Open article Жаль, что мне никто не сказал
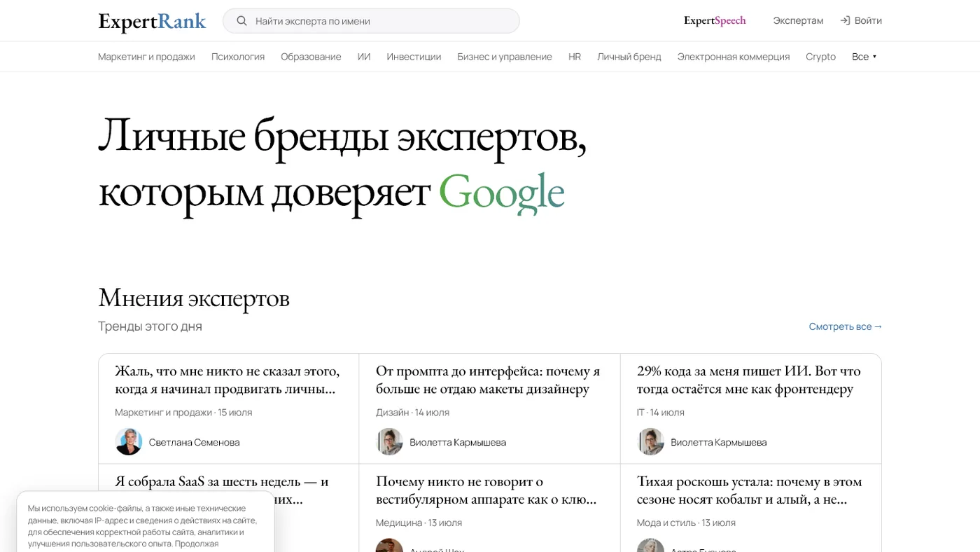This screenshot has height=552, width=980. tap(227, 380)
